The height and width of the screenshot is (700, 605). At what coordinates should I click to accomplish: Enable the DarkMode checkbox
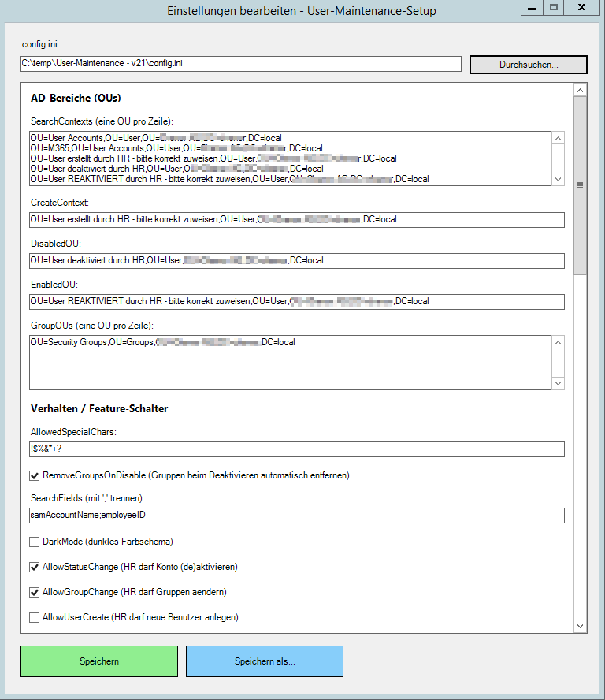35,542
